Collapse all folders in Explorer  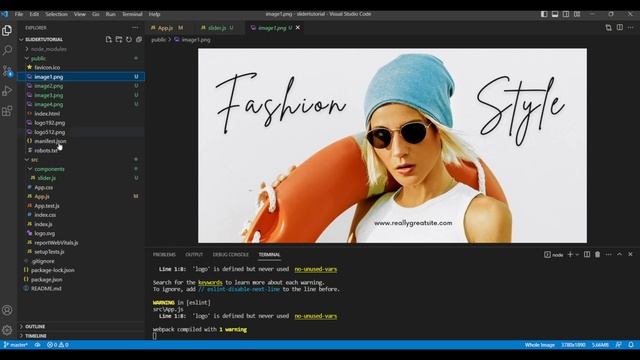point(139,40)
